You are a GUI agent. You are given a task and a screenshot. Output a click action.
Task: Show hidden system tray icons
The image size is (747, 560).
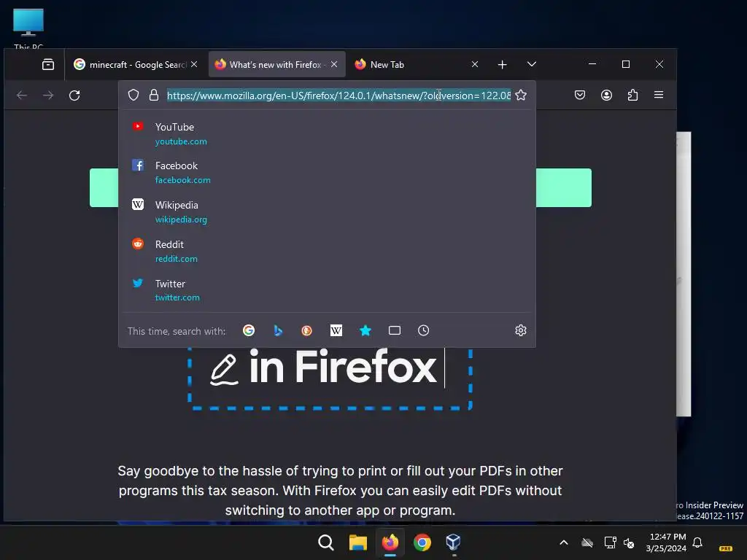coord(564,542)
